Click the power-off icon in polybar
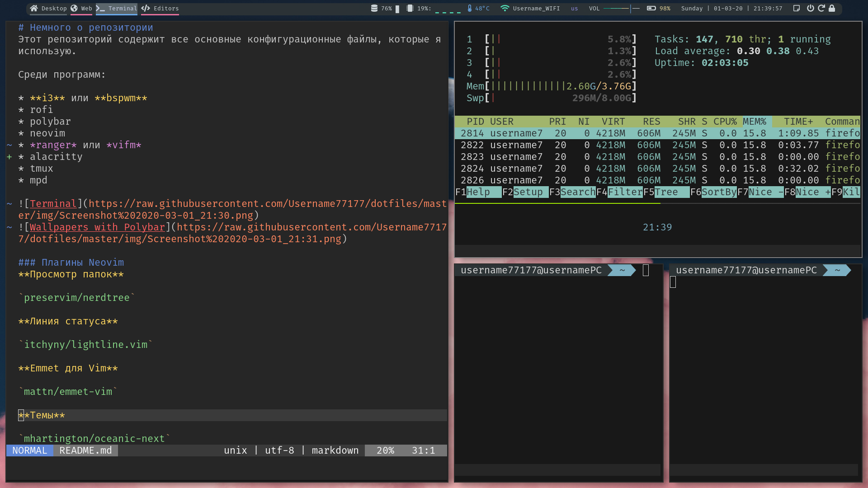The width and height of the screenshot is (868, 488). 810,8
